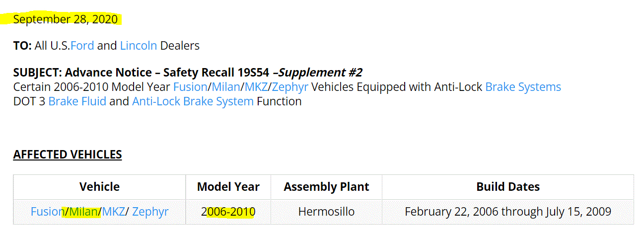
Task: Click the Zephyr link before 'Vehicles Equipped'
Action: pyautogui.click(x=289, y=87)
